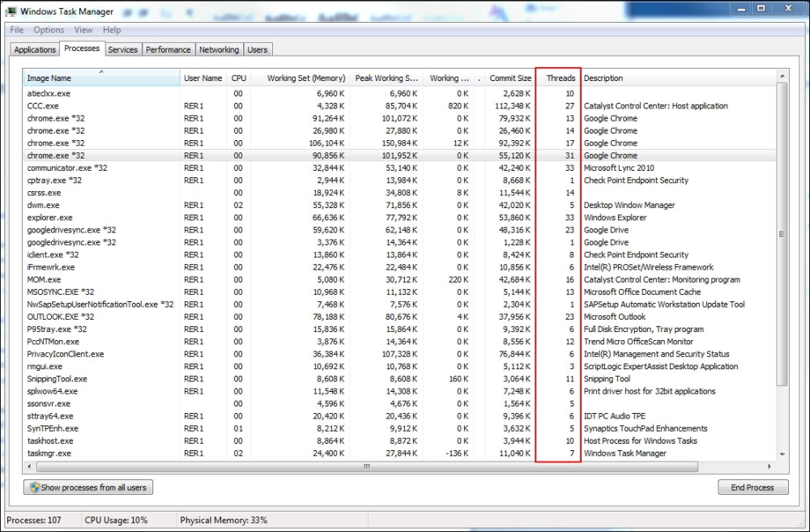Screen dimensions: 810x532
Task: Sort by Threads column header
Action: 558,78
